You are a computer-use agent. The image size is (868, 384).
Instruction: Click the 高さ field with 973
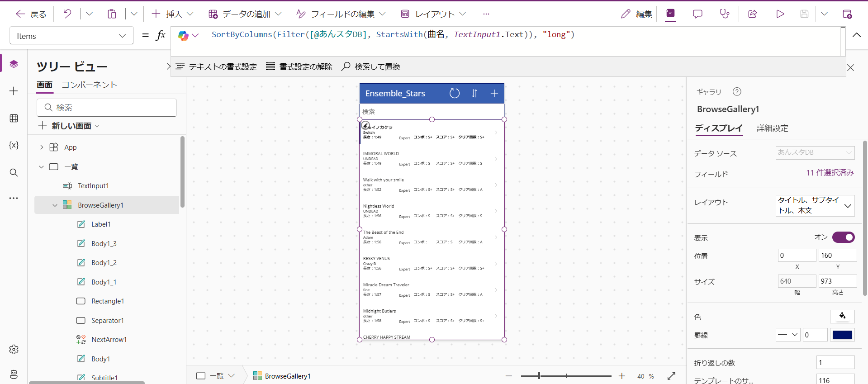point(838,281)
